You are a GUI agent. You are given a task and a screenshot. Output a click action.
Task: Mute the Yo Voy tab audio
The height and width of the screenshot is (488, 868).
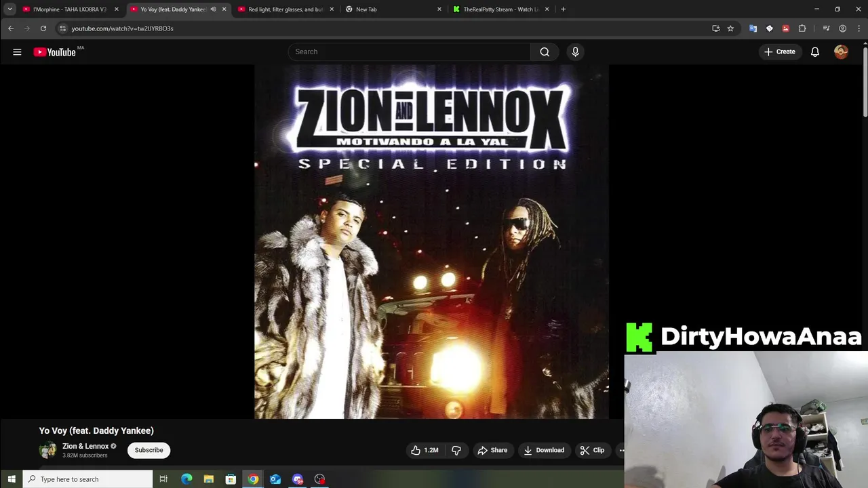(213, 9)
